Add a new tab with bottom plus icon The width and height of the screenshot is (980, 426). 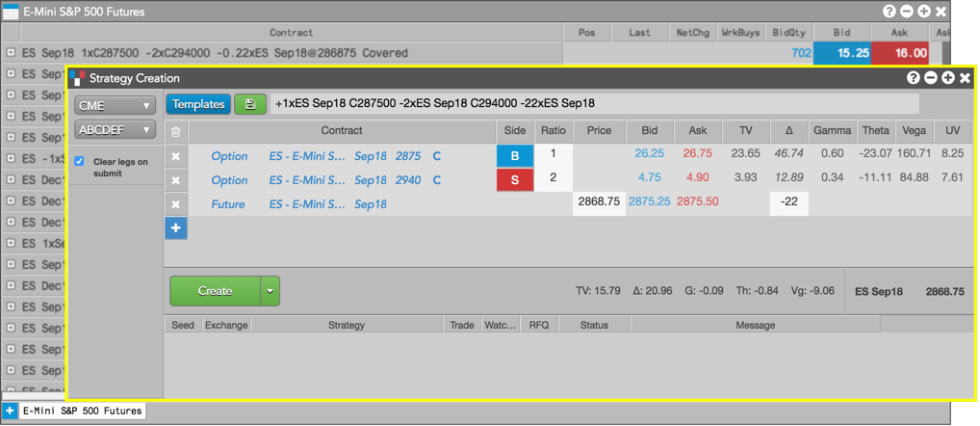10,411
